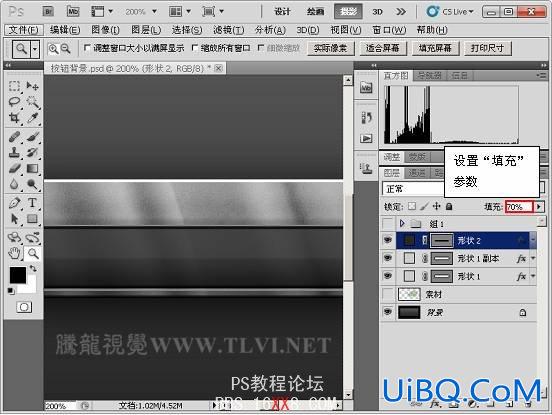Select the Type tool

[32, 203]
